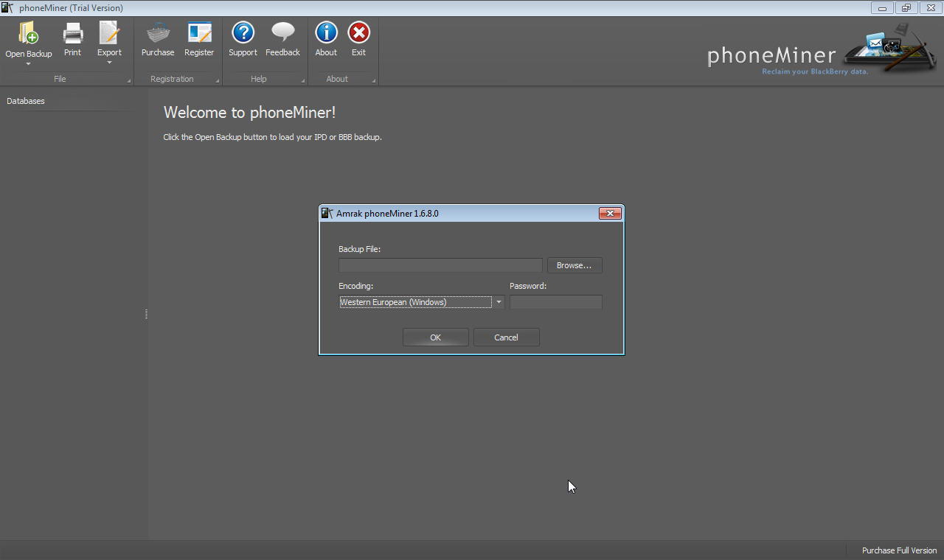Click the Open Backup icon
Screen dimensions: 944x560
click(29, 33)
